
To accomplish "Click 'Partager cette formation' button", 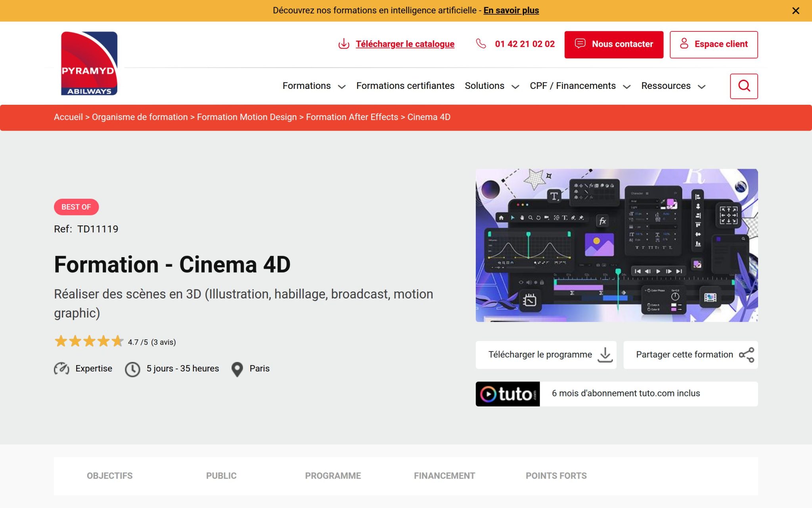I will click(690, 355).
